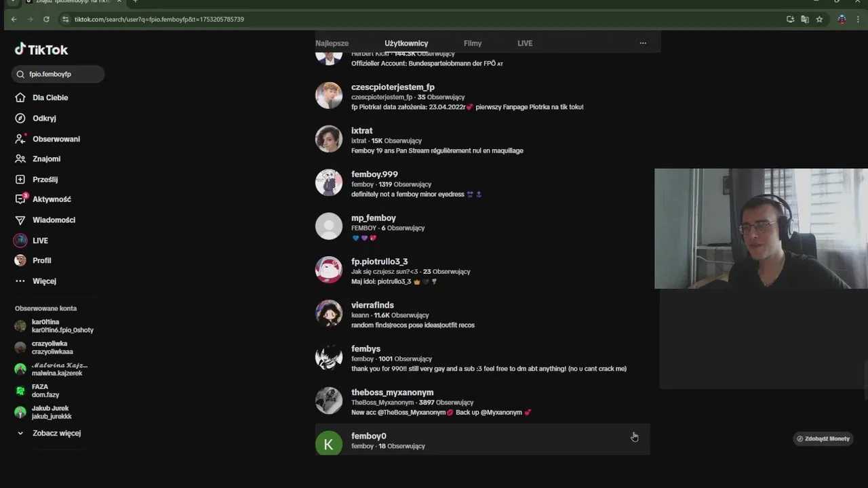Open user czescpioterjestem_fp
Image resolution: width=868 pixels, height=488 pixels.
(x=482, y=96)
